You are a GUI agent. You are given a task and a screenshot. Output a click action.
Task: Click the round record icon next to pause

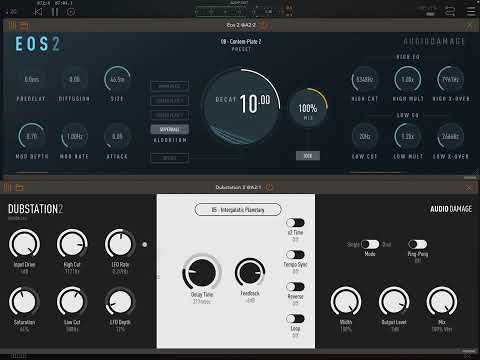[x=71, y=12]
